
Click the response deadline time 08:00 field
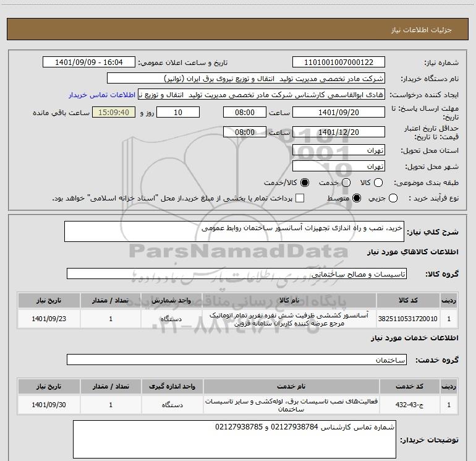[245, 112]
